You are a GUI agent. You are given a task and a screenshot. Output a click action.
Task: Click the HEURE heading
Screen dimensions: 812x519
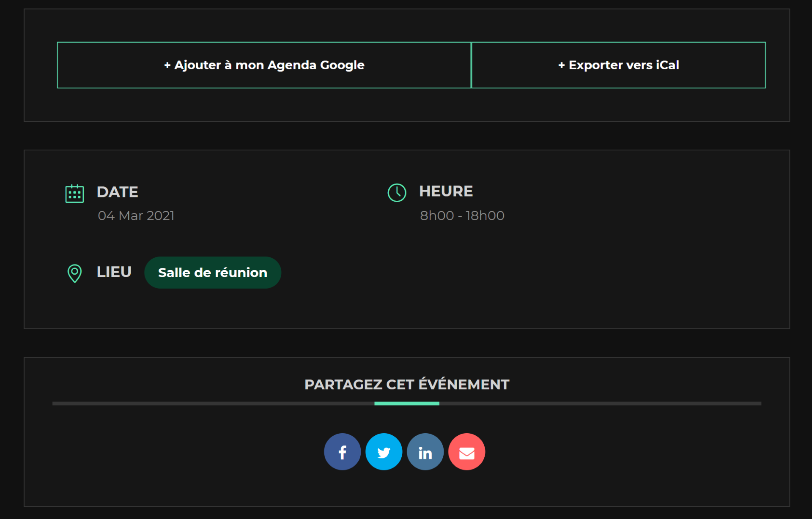pos(446,191)
